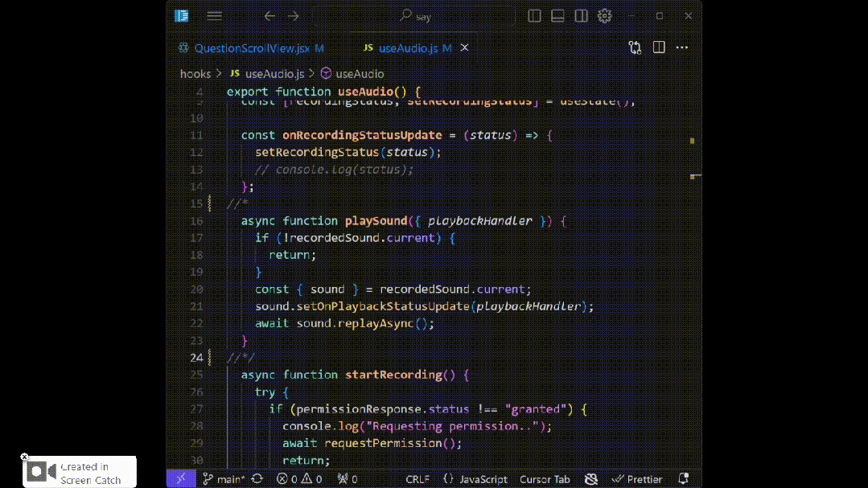The height and width of the screenshot is (488, 868).
Task: Toggle the primary sidebar icon at top left
Action: pyautogui.click(x=182, y=16)
